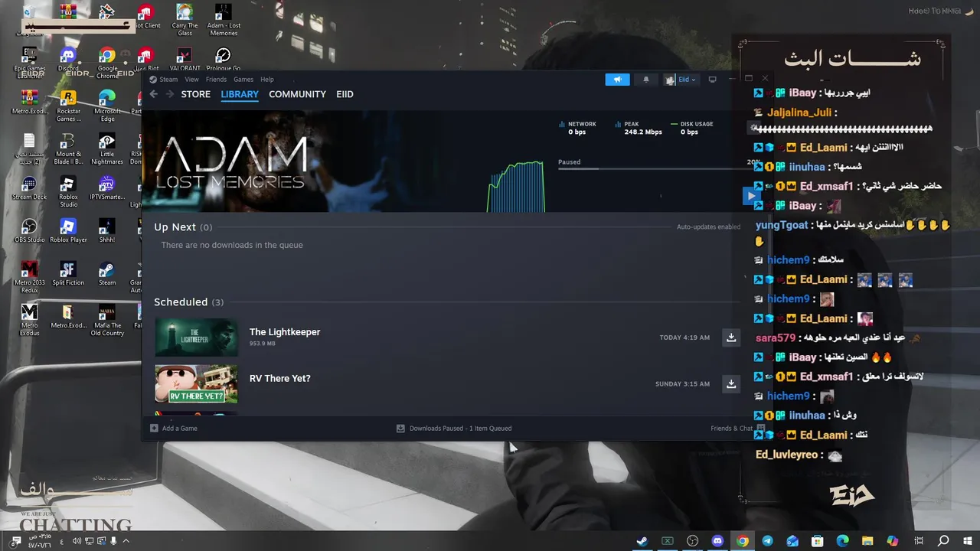The width and height of the screenshot is (980, 551).
Task: Open Carry The Glass desktop shortcut
Action: [x=185, y=21]
